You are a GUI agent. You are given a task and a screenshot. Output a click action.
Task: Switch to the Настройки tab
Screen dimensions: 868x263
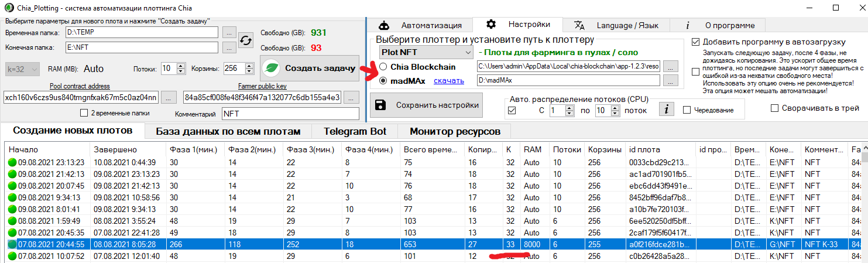(518, 24)
